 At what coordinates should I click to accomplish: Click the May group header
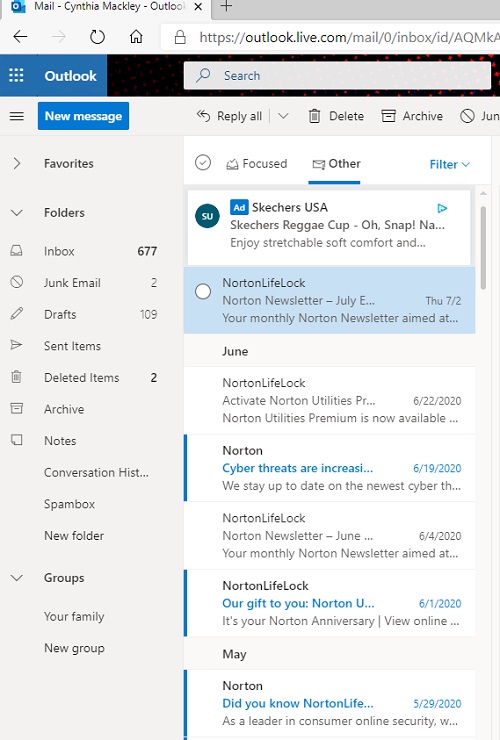(234, 655)
